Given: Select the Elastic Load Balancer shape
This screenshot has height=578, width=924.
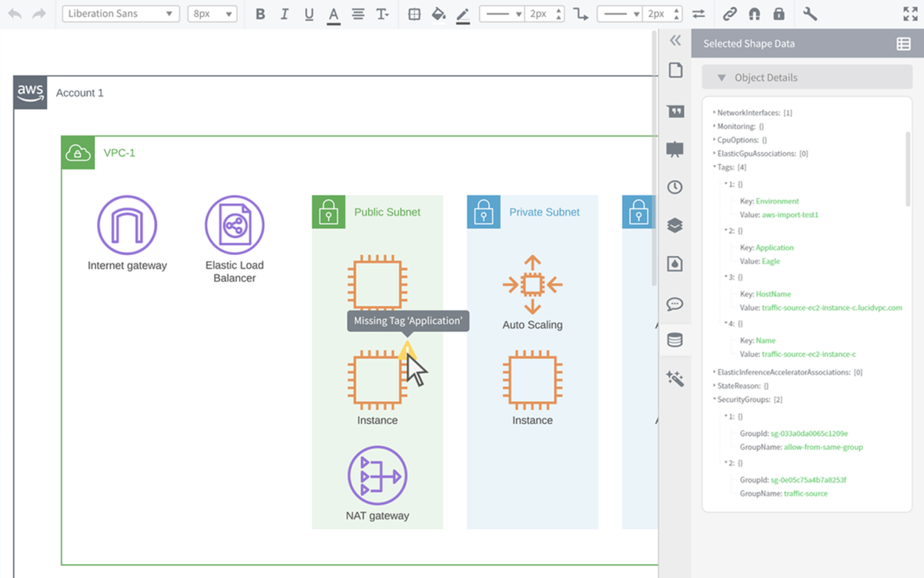Looking at the screenshot, I should pos(234,225).
